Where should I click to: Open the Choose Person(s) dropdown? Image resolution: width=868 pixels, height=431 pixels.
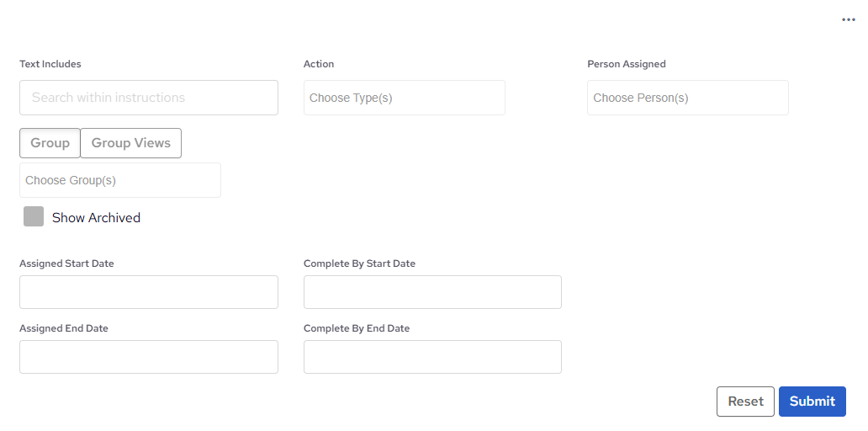coord(687,98)
